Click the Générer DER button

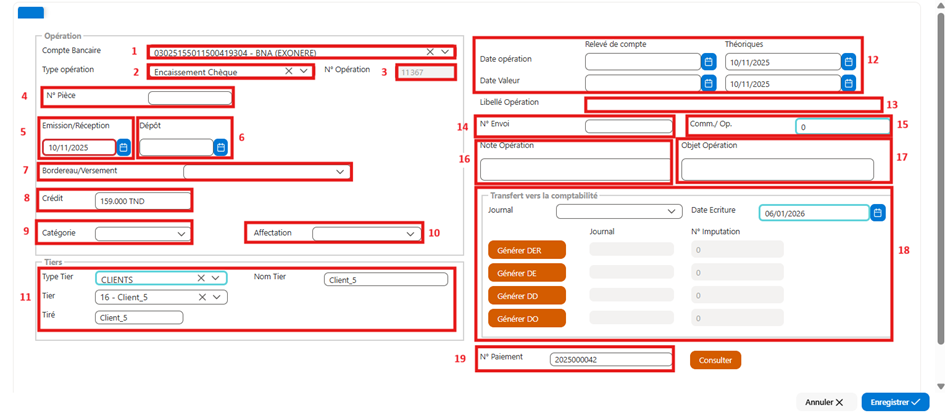tap(526, 250)
